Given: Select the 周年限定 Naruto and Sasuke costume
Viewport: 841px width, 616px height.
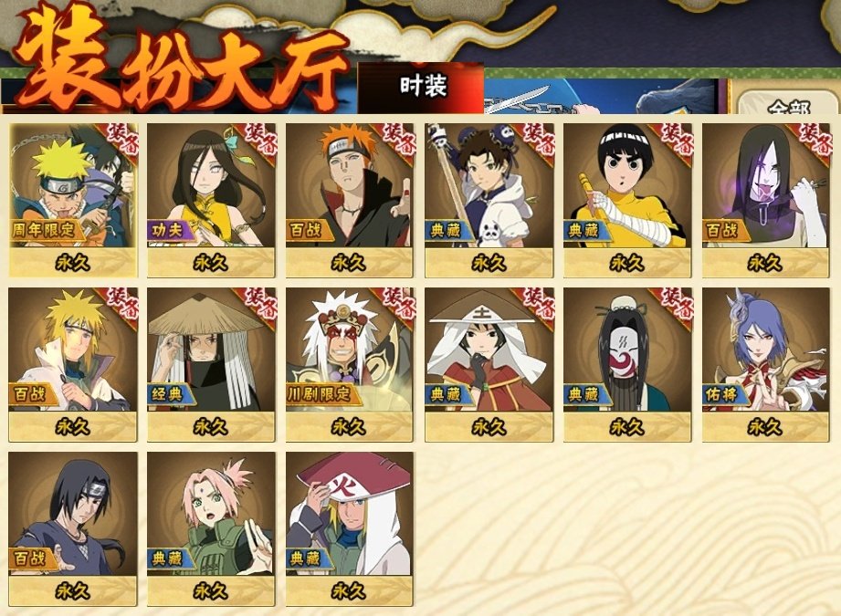Looking at the screenshot, I should [73, 201].
